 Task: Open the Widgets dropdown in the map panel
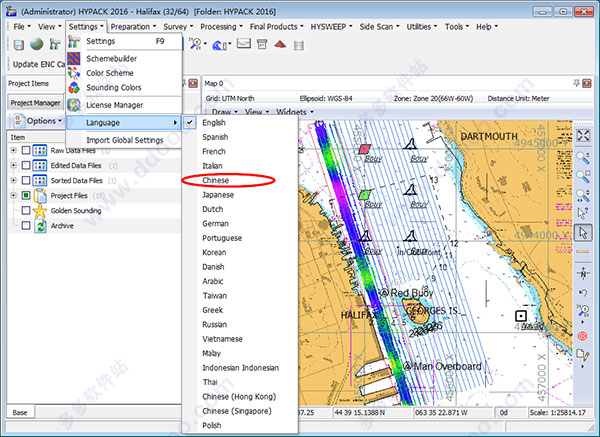pyautogui.click(x=295, y=112)
